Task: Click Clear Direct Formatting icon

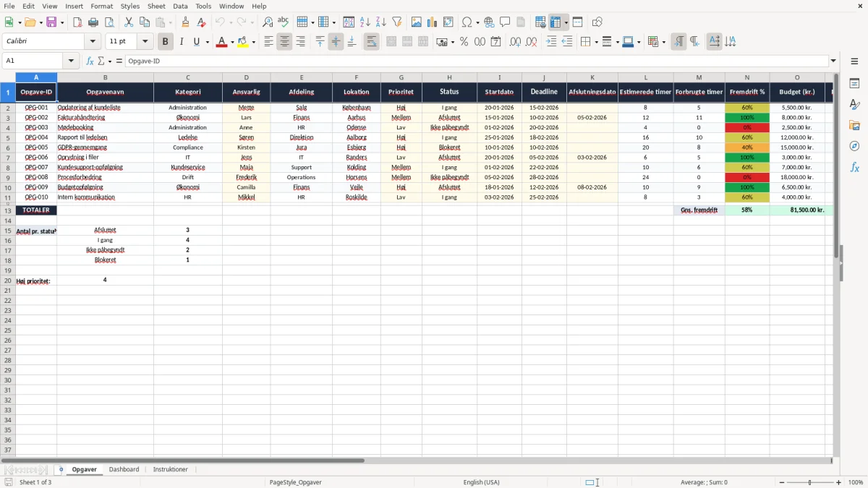Action: coord(202,22)
